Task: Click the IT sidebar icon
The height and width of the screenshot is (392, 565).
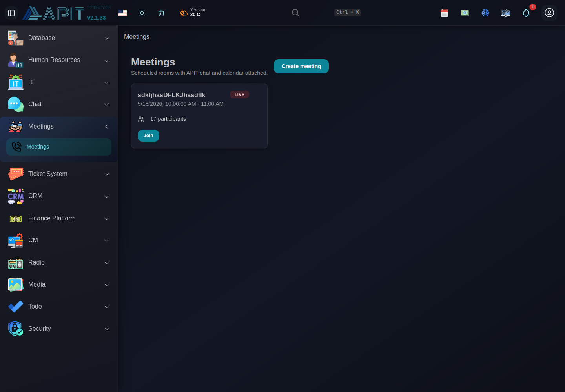Action: (x=16, y=82)
